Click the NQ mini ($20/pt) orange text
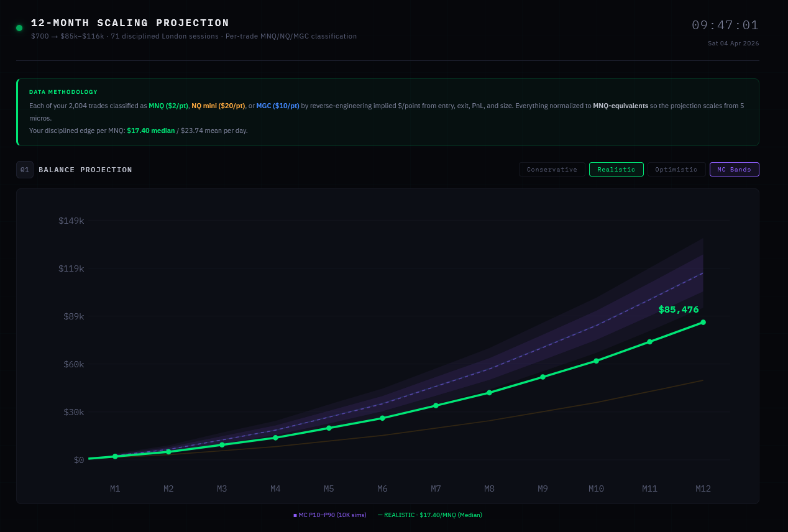This screenshot has height=532, width=788. pos(218,106)
